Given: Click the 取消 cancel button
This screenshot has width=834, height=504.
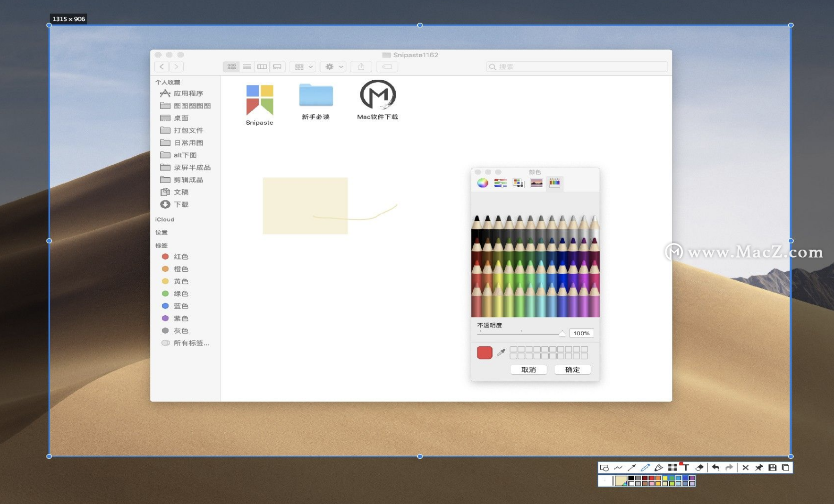Looking at the screenshot, I should tap(528, 370).
